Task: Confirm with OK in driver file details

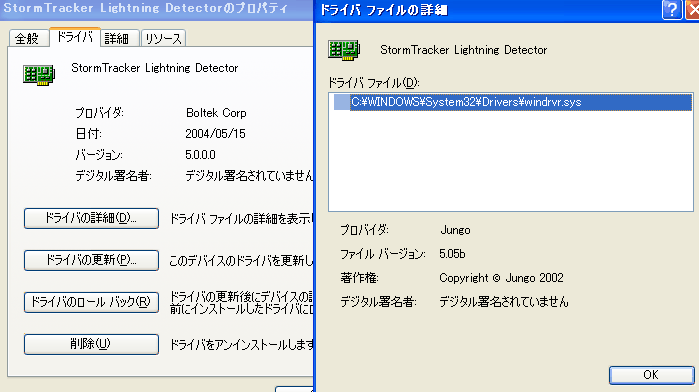Action: (x=651, y=375)
